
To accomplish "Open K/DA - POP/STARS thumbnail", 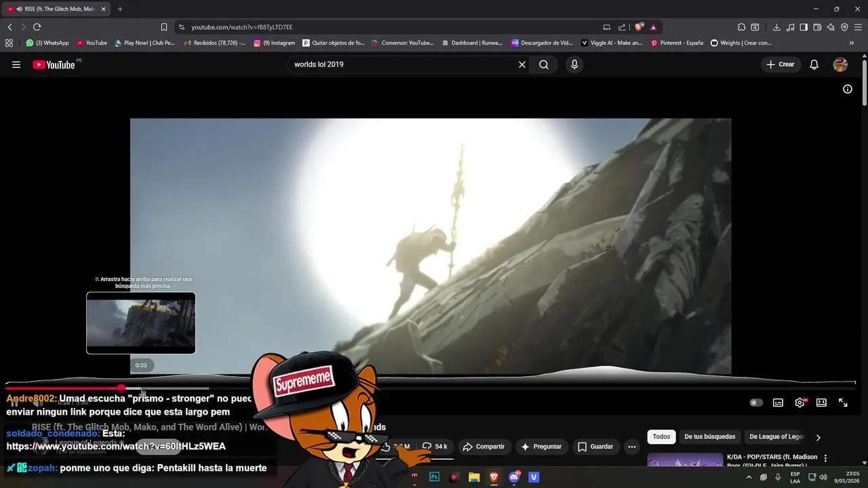I will click(x=685, y=460).
